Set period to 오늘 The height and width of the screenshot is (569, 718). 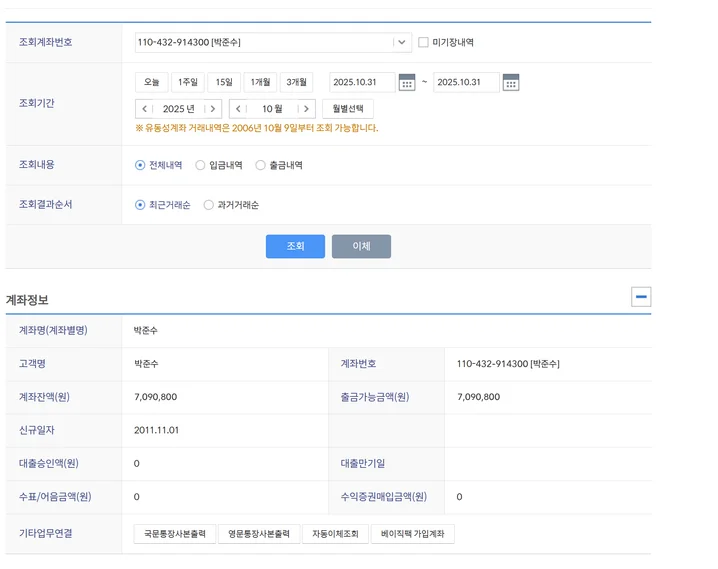(x=151, y=83)
